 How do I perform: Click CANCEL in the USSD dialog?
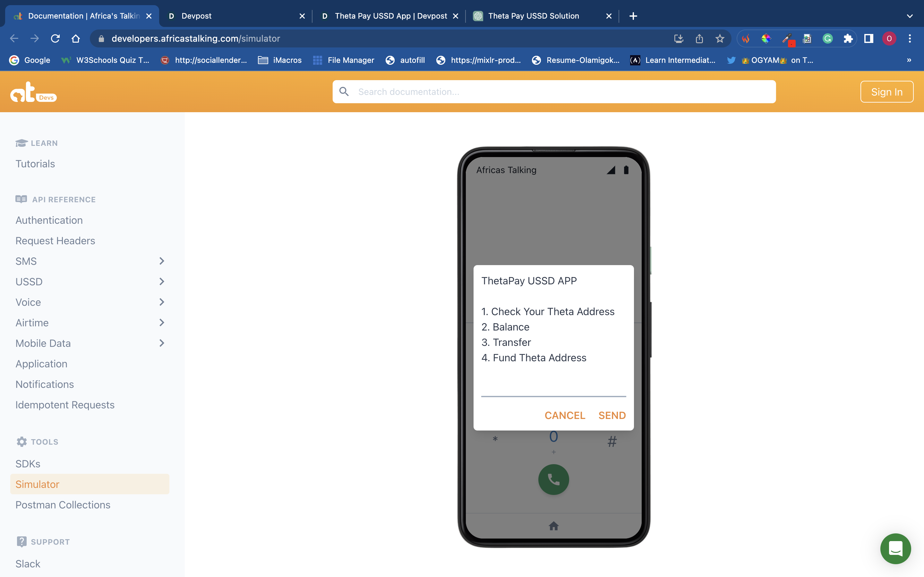pos(564,415)
